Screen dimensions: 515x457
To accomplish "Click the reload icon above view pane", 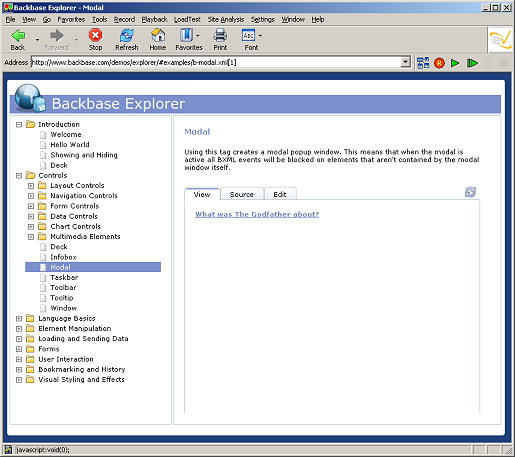I will click(x=470, y=192).
